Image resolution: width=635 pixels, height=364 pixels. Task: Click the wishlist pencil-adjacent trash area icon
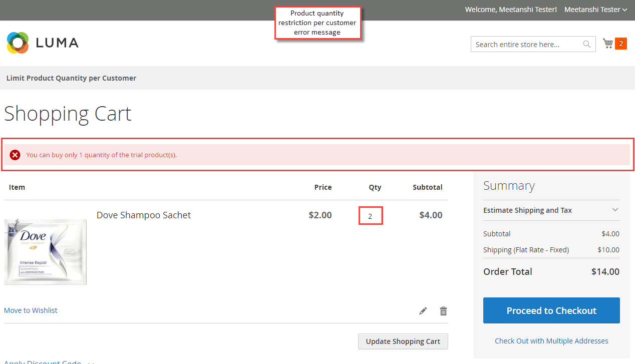coord(443,310)
